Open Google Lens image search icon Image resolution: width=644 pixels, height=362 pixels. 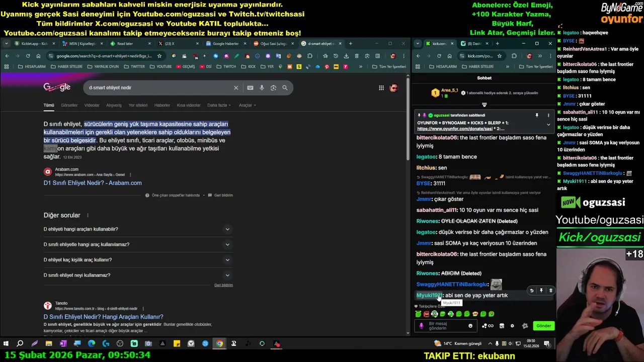[x=273, y=87]
